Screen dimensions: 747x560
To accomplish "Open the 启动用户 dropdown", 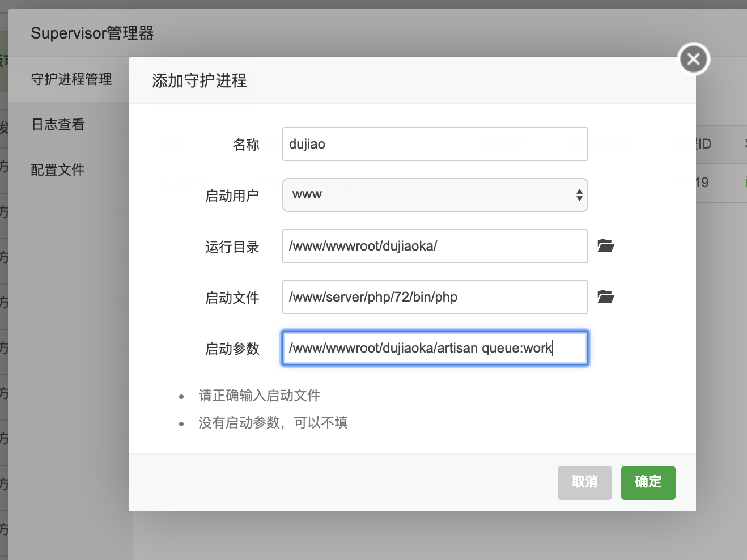I will click(435, 194).
